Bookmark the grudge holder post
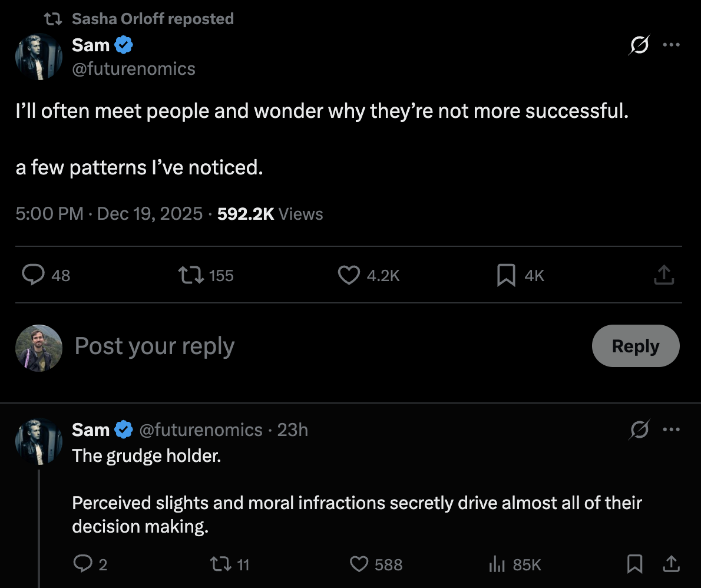 coord(634,564)
